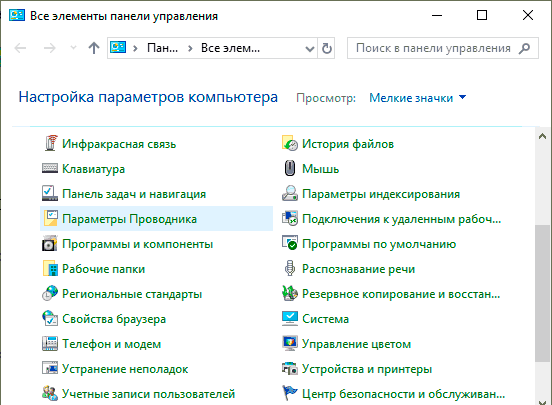Open the Распознавание речи link

[358, 269]
